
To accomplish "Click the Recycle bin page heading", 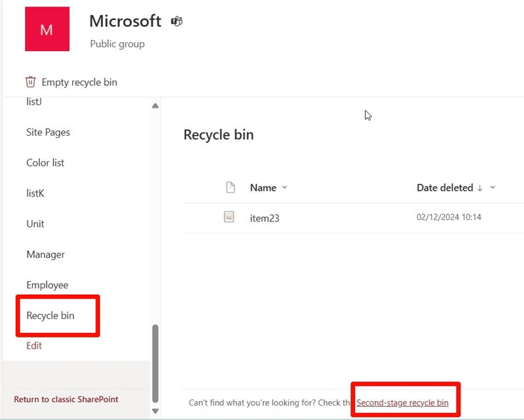I will click(219, 135).
